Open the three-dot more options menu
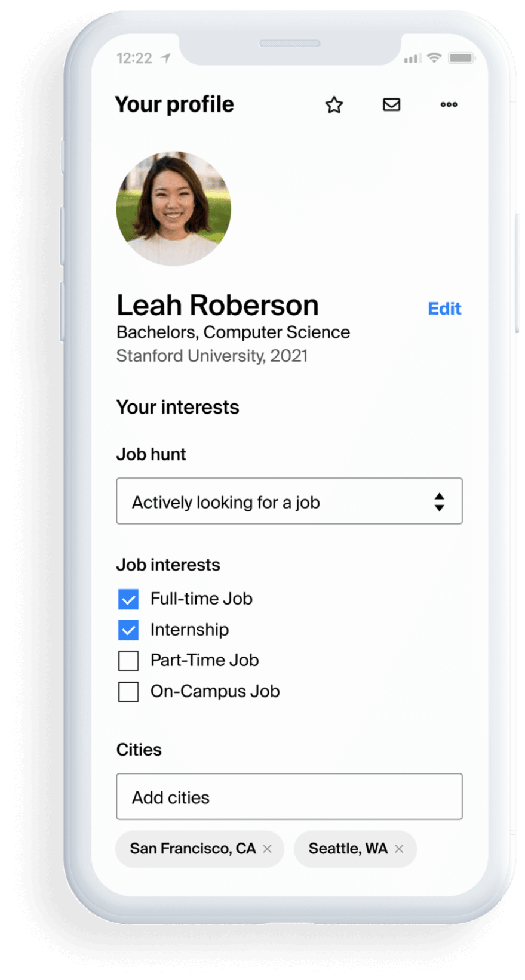525x980 pixels. pyautogui.click(x=449, y=105)
